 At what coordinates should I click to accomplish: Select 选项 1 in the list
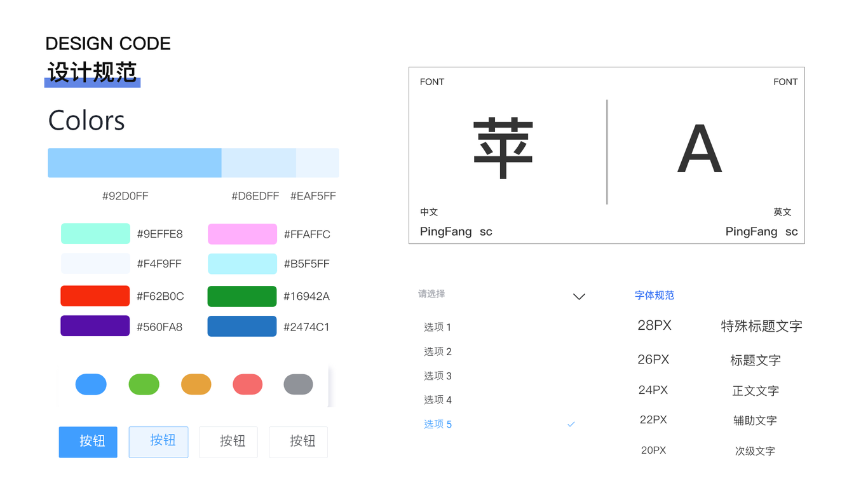(438, 327)
